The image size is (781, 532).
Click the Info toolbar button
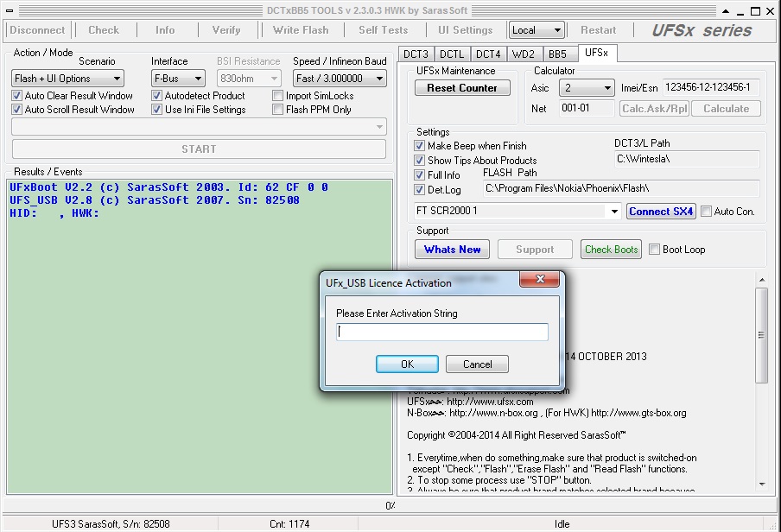(165, 30)
